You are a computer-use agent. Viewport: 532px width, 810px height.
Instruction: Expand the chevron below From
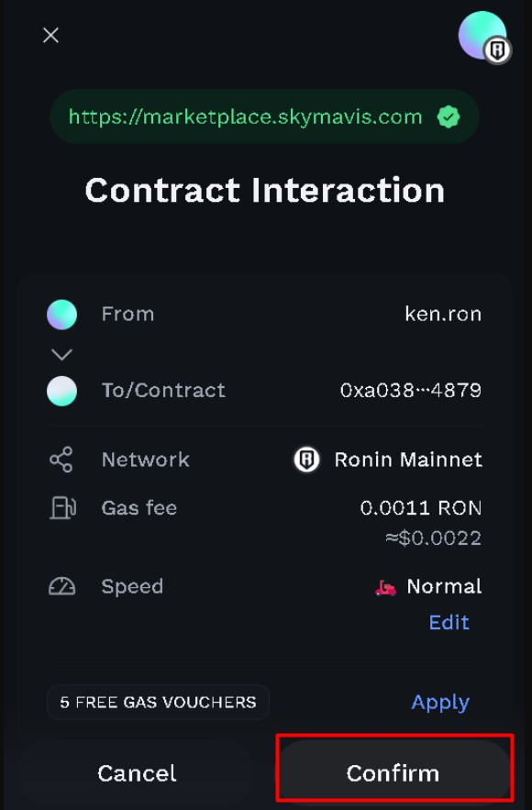point(62,354)
